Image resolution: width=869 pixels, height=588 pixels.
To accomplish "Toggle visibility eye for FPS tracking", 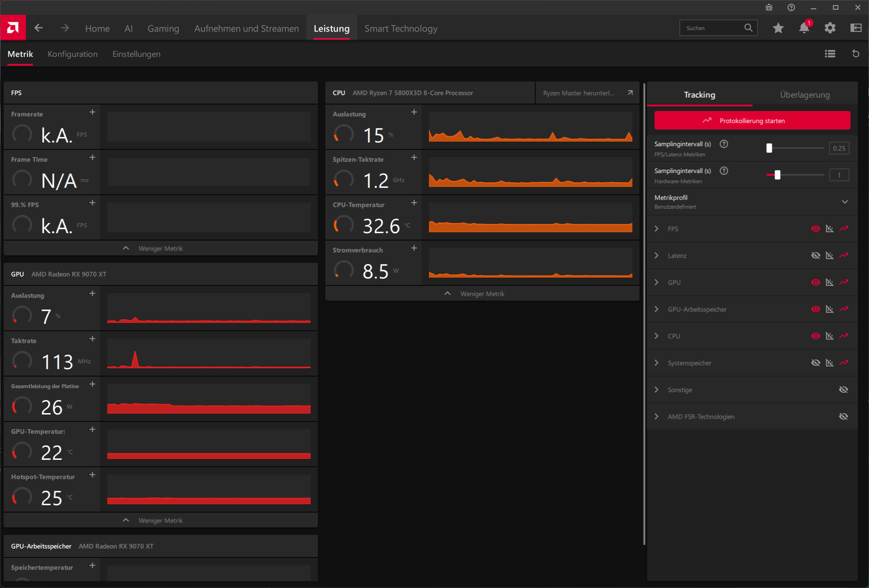I will [x=816, y=229].
